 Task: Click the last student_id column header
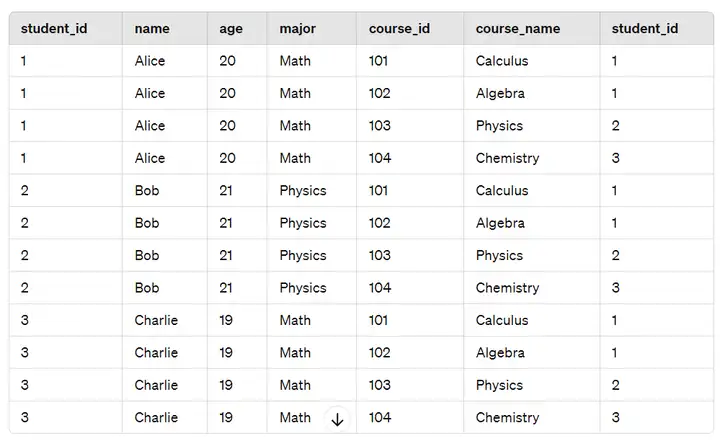pyautogui.click(x=644, y=28)
